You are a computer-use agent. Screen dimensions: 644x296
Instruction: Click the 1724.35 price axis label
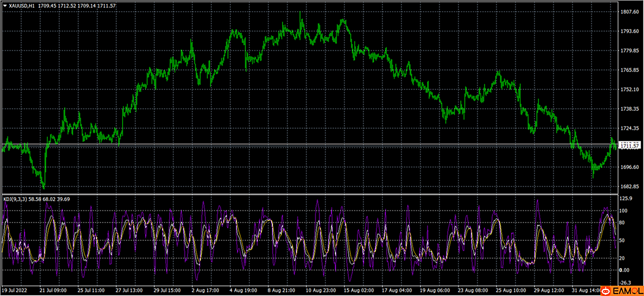(x=630, y=128)
